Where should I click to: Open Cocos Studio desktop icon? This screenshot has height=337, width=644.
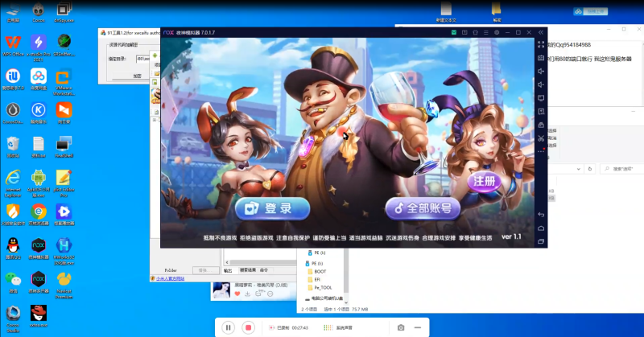click(13, 319)
